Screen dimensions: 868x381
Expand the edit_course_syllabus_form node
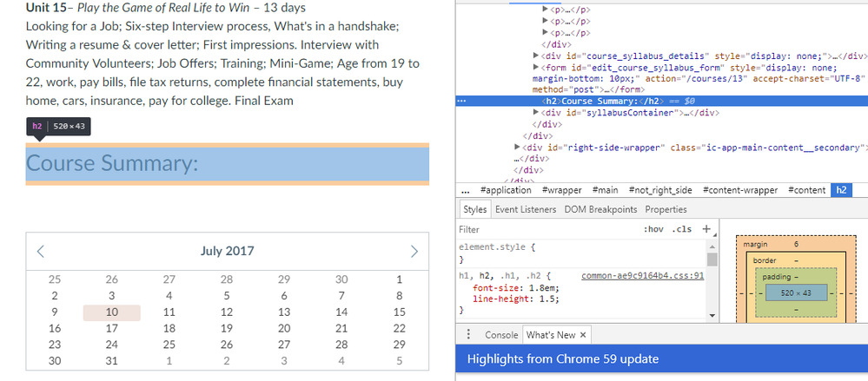[x=535, y=67]
